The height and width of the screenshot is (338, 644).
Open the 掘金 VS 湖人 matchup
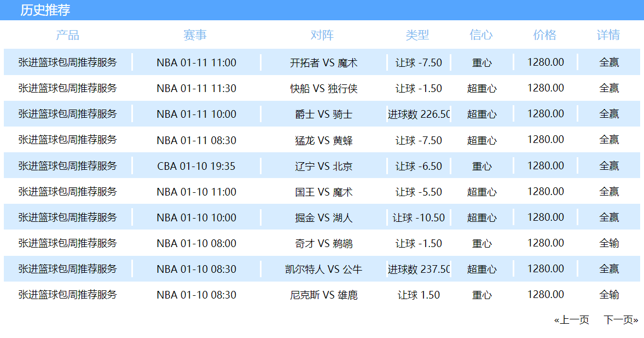click(324, 217)
